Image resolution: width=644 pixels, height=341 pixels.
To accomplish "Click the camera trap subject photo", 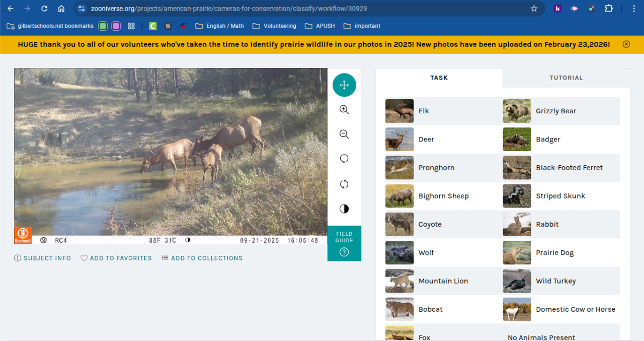I will point(171,156).
